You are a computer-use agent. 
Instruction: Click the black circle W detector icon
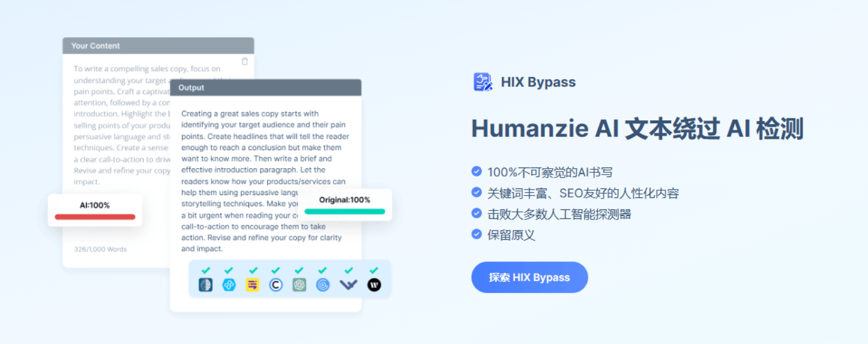point(374,285)
